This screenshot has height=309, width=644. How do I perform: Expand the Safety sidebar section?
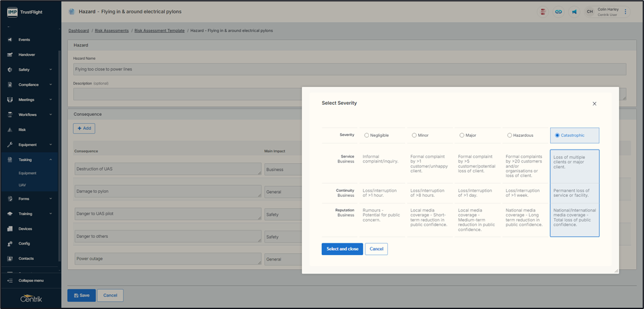(x=50, y=70)
